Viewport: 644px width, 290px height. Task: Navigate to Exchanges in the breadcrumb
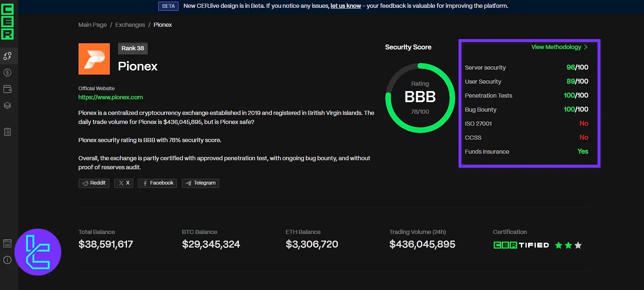(130, 25)
